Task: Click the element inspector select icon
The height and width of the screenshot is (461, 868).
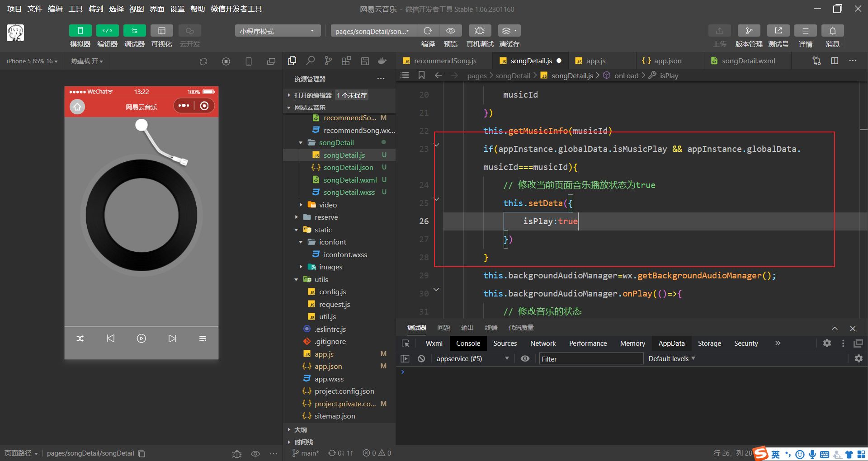Action: pos(406,343)
